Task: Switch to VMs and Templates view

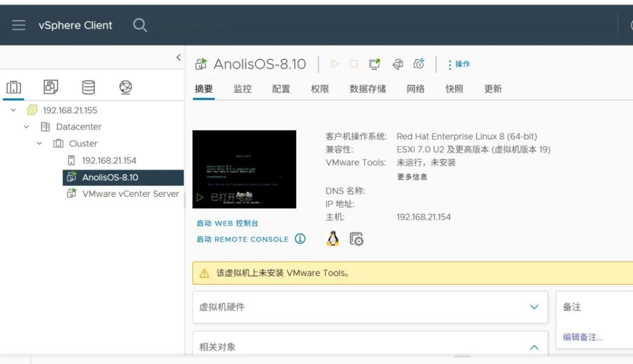Action: (51, 87)
